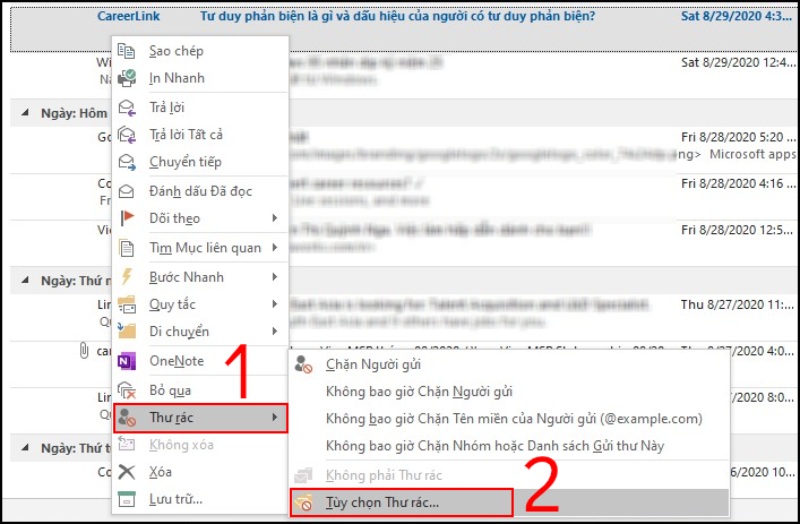Click the Bước Nhanh lightning icon
This screenshot has width=800, height=524.
coord(127,277)
